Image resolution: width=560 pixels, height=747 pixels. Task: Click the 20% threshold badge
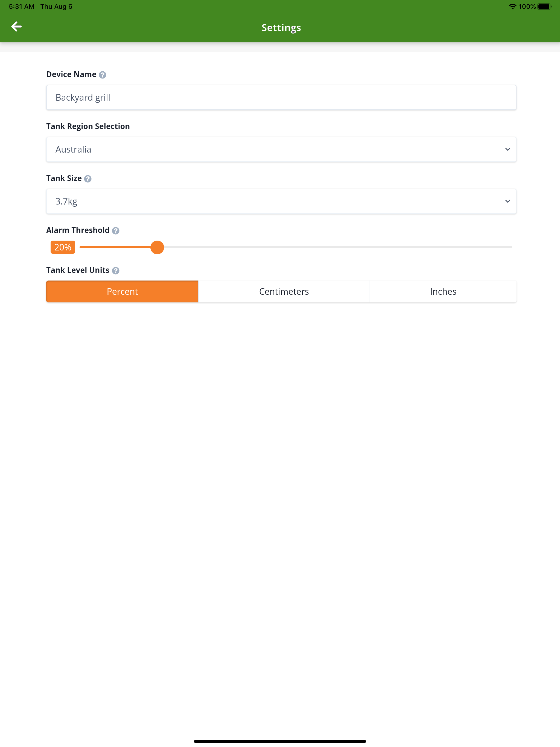63,247
